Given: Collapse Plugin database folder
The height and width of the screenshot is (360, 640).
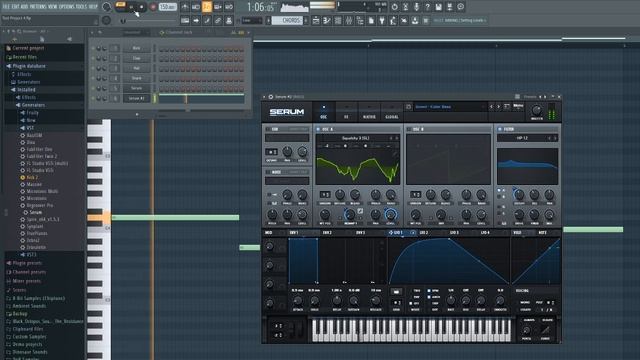Looking at the screenshot, I should (x=29, y=66).
